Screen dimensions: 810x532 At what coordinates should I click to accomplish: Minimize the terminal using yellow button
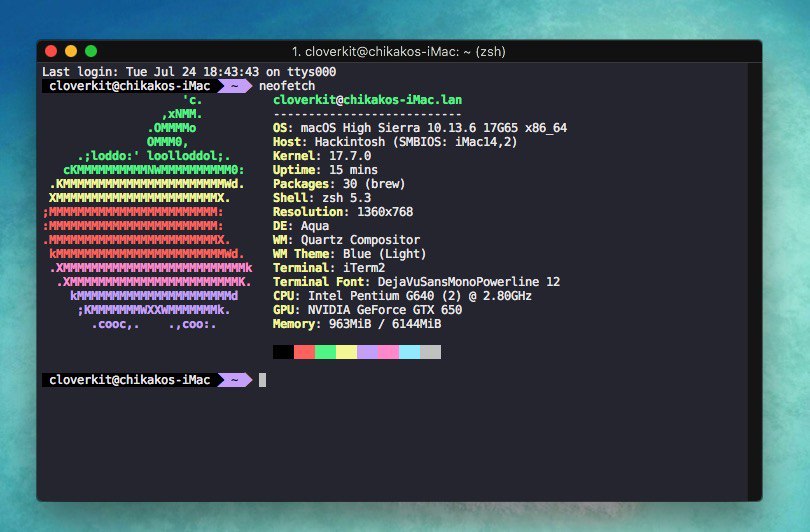point(71,51)
